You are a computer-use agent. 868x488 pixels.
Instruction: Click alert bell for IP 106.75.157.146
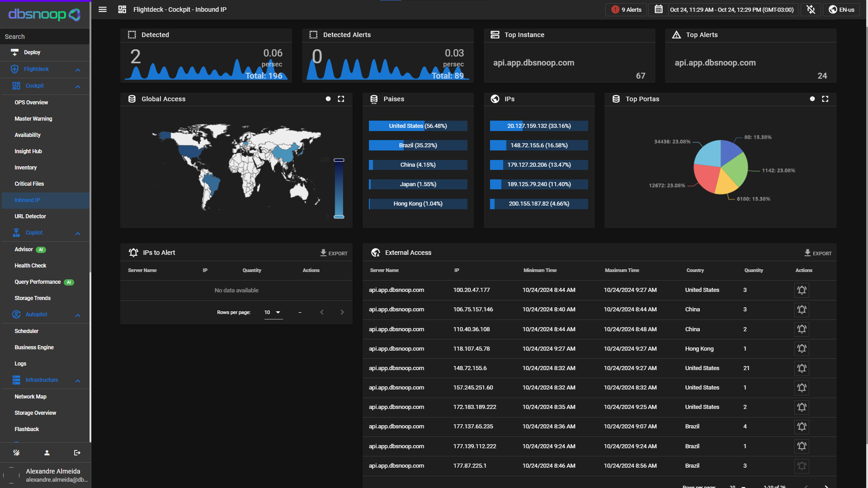[802, 310]
